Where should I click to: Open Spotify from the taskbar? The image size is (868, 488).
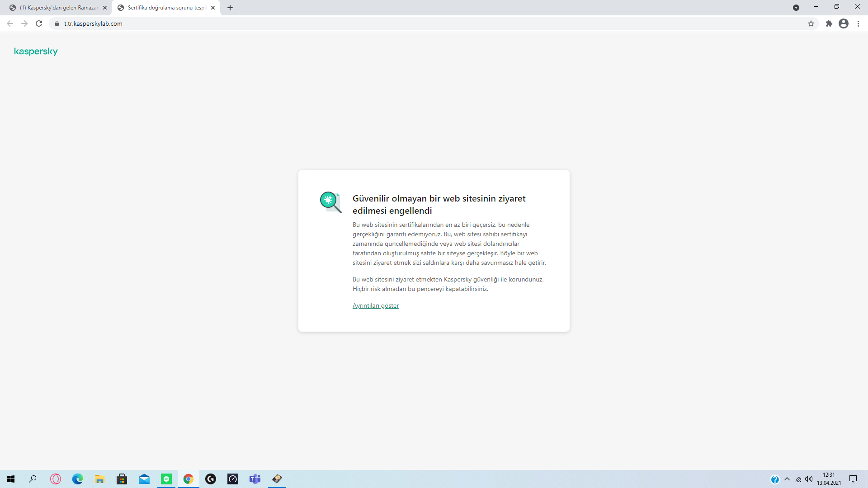coord(166,479)
